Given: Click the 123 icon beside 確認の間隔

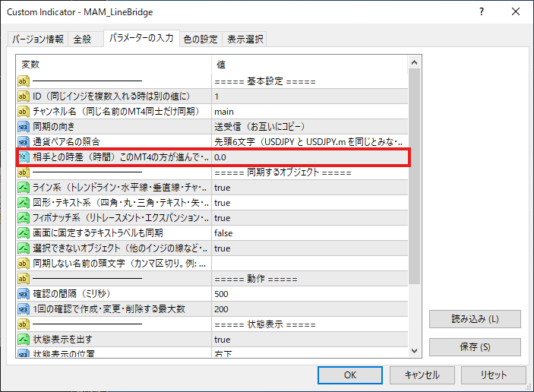Looking at the screenshot, I should click(x=23, y=293).
